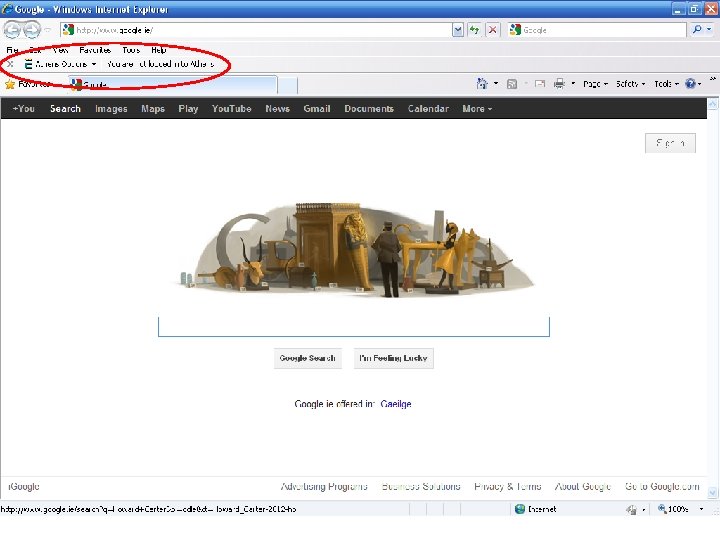This screenshot has width=720, height=540.
Task: Click the Read Mail envelope icon
Action: tap(540, 84)
